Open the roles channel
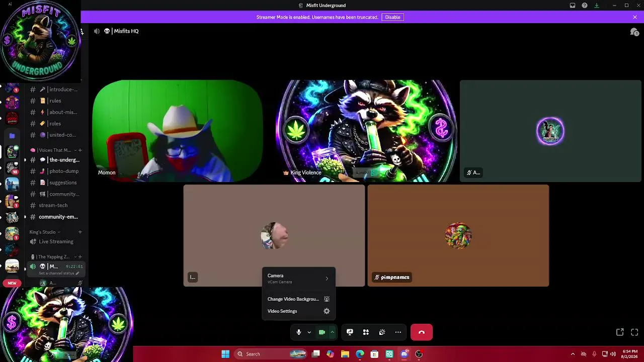Image resolution: width=644 pixels, height=362 pixels. (x=55, y=124)
